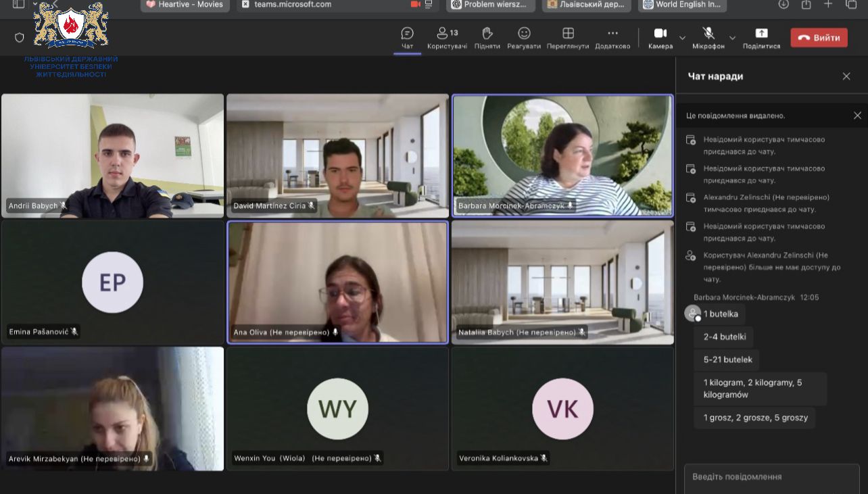Screen dimensions: 868x494
Task: Click the shield security icon in toolbar
Action: (20, 38)
